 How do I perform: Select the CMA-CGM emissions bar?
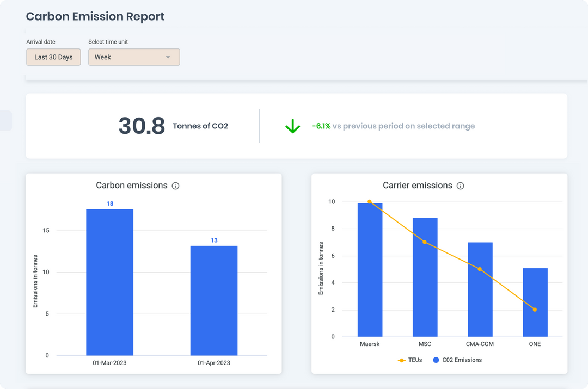tap(480, 289)
